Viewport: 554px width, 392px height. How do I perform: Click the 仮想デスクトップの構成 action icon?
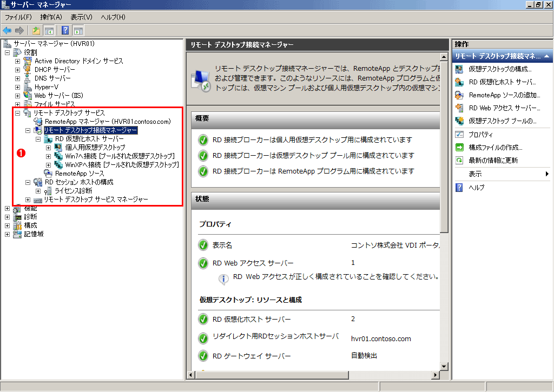pos(460,69)
